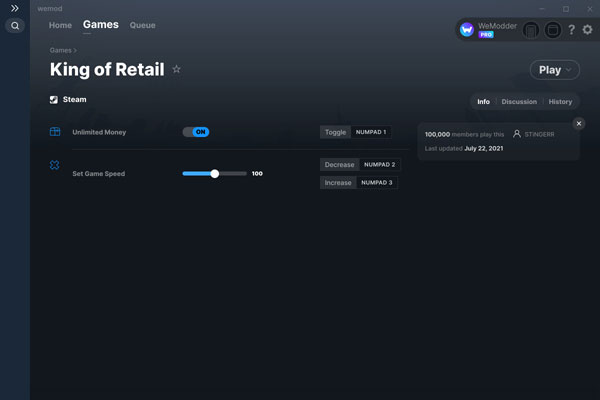Click the Decrease hotkey label
The height and width of the screenshot is (400, 600).
pos(339,165)
